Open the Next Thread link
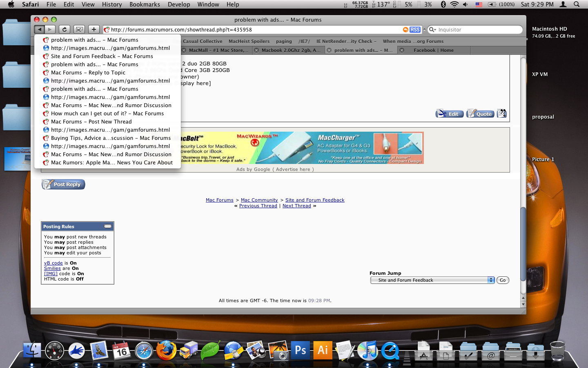Viewport: 588px width, 368px height. (x=297, y=206)
